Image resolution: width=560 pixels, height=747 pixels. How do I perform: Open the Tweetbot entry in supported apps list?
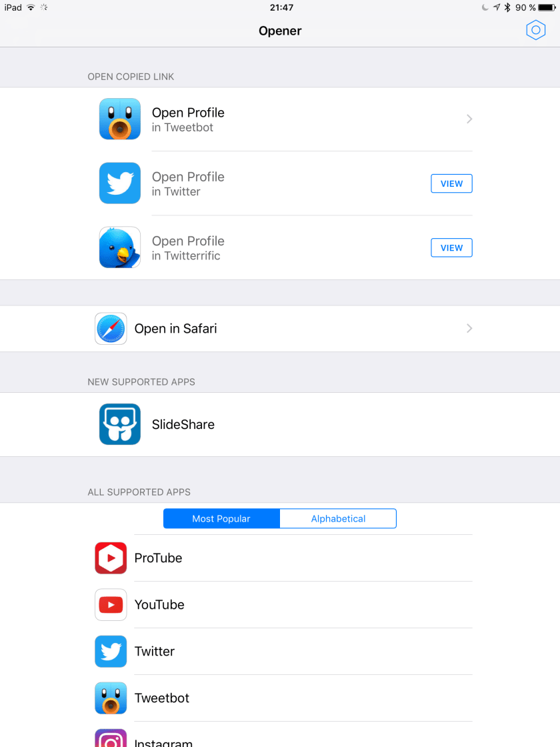pos(162,698)
